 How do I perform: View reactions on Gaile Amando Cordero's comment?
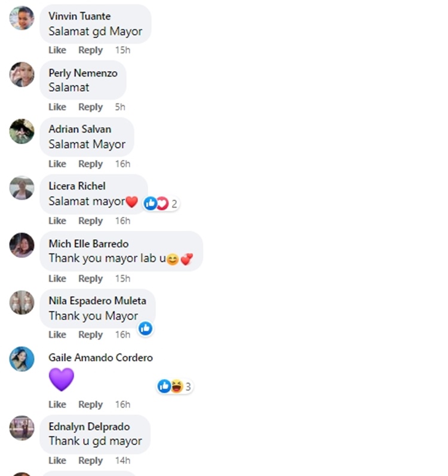click(174, 386)
